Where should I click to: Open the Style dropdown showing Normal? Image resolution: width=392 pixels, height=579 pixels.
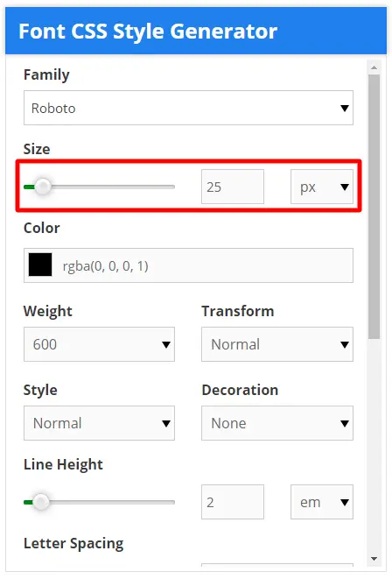tap(99, 423)
